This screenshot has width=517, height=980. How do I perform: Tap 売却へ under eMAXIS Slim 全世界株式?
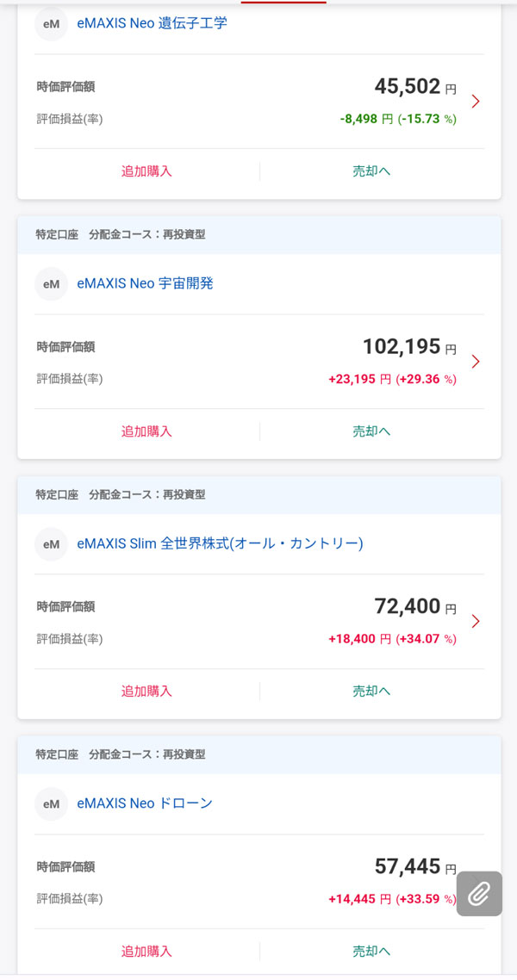click(x=371, y=692)
